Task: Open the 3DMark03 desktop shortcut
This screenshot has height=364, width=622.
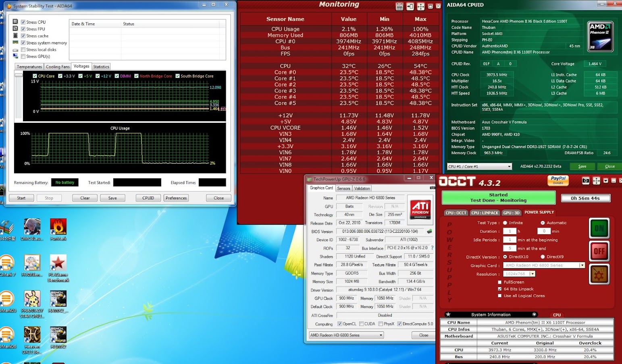Action: [7, 302]
